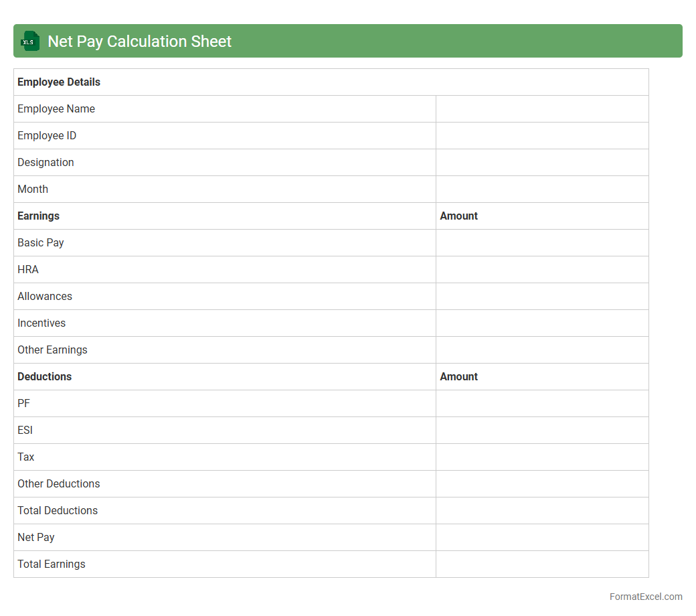Click the Net Pay amount cell

coord(542,537)
